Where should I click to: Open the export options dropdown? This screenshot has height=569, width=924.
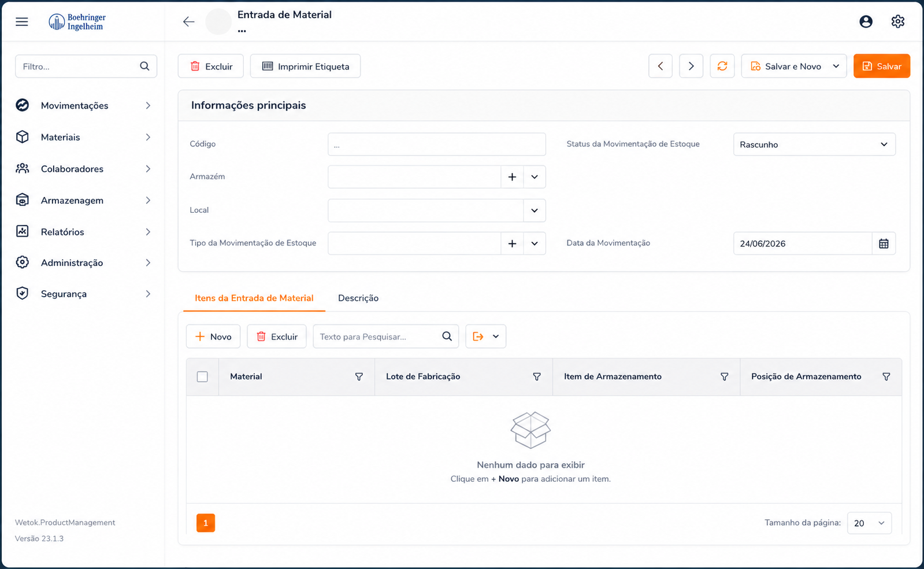point(486,337)
